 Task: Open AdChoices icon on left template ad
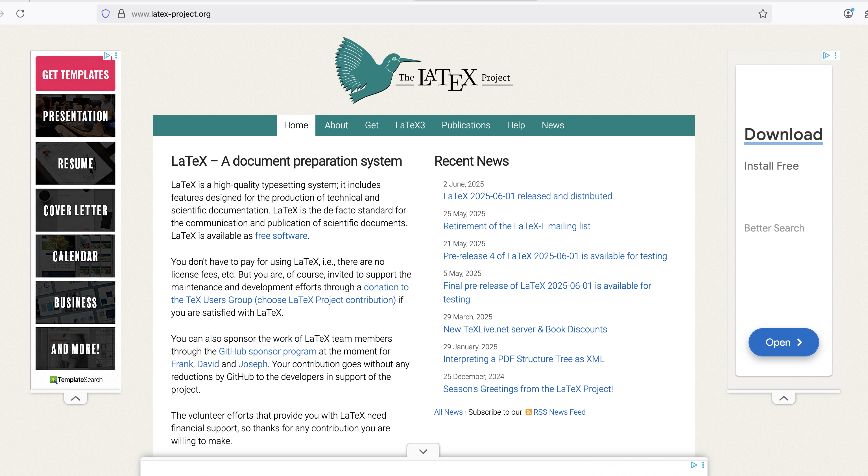(x=107, y=55)
